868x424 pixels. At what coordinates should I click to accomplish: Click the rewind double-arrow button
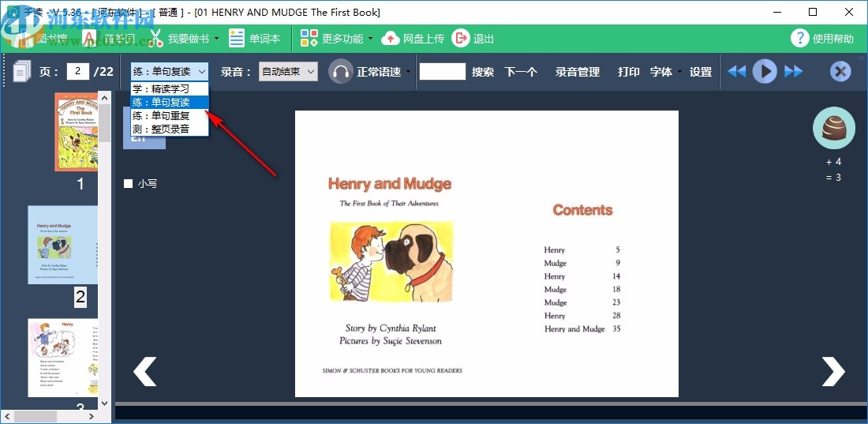[736, 71]
